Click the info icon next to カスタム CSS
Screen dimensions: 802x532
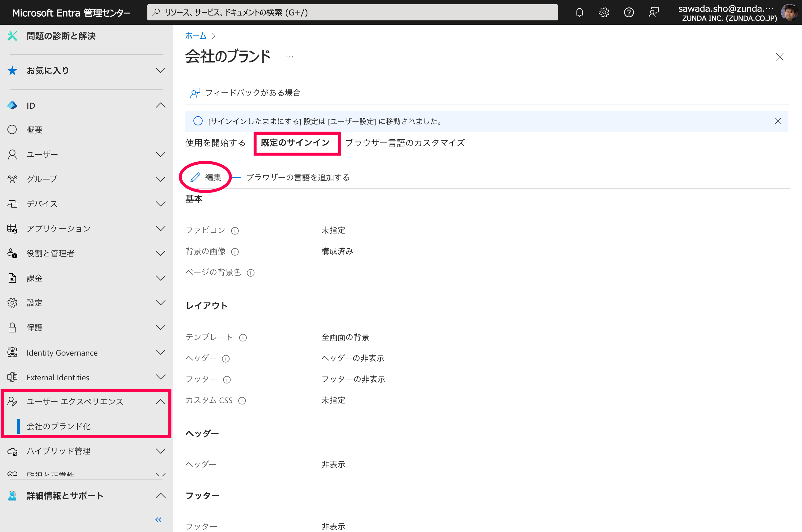pyautogui.click(x=242, y=401)
